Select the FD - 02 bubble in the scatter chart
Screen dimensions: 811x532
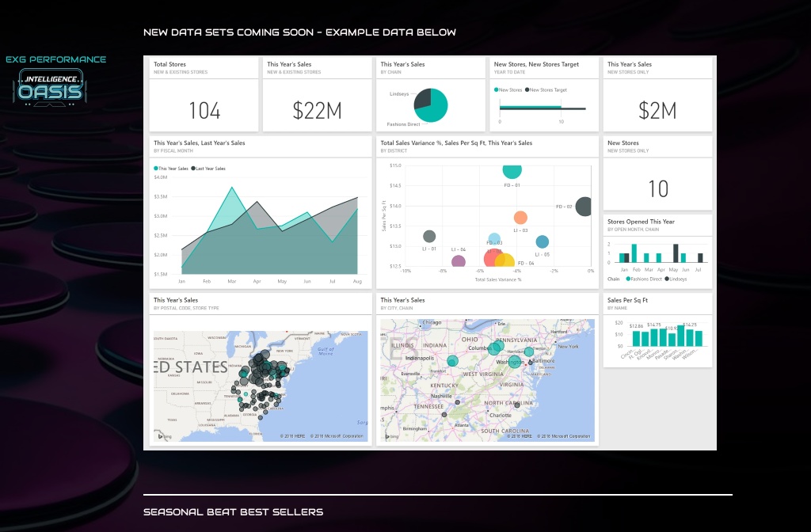[x=584, y=207]
